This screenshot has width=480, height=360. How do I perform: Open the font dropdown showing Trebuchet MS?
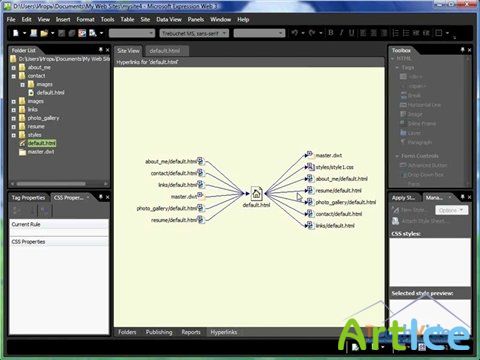tap(194, 33)
